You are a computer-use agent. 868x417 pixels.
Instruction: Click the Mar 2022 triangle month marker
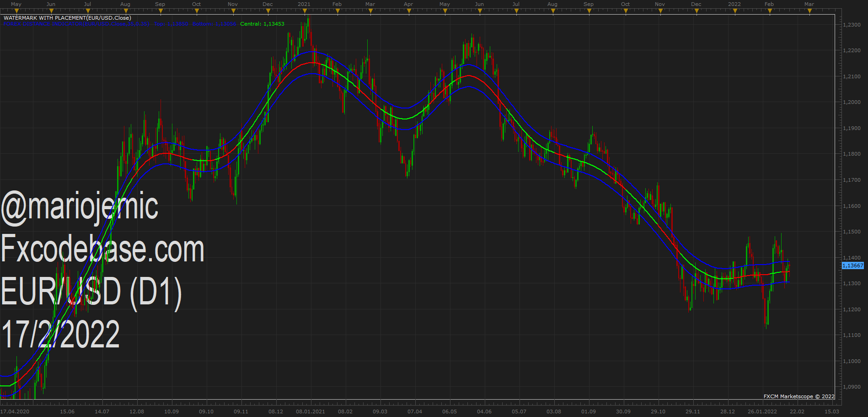click(809, 11)
